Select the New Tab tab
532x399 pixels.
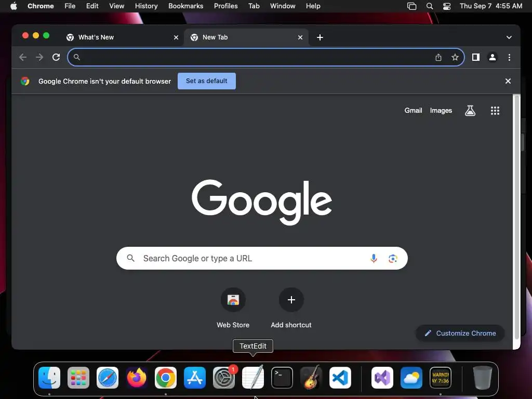(247, 37)
